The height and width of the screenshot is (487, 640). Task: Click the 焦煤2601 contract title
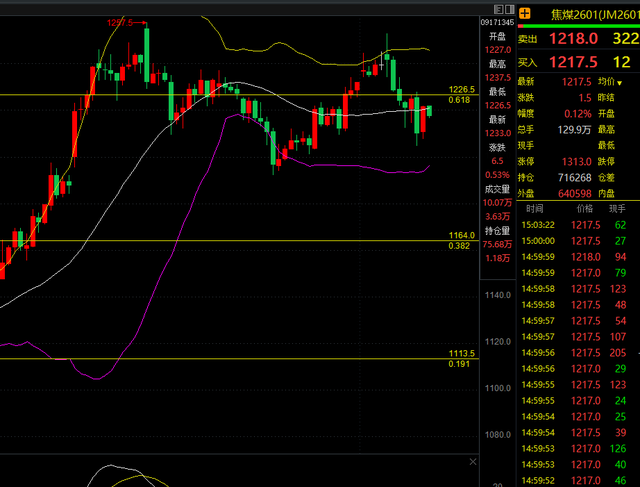point(595,15)
